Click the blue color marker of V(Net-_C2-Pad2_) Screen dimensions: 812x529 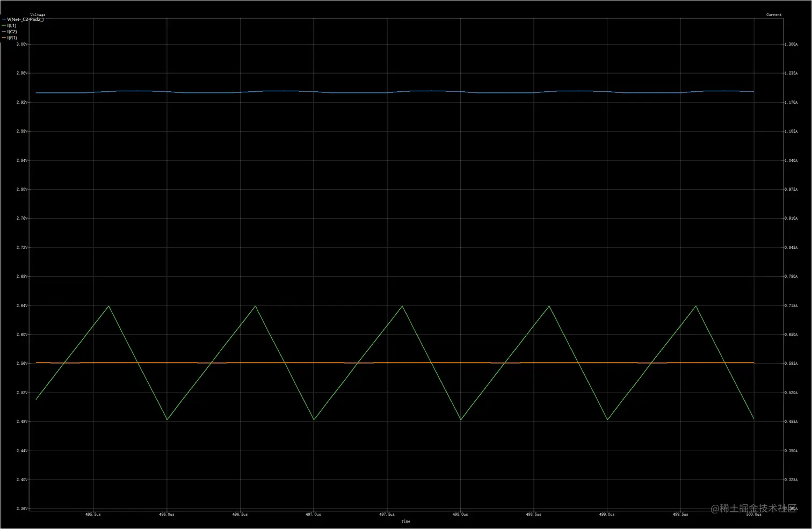(x=4, y=19)
